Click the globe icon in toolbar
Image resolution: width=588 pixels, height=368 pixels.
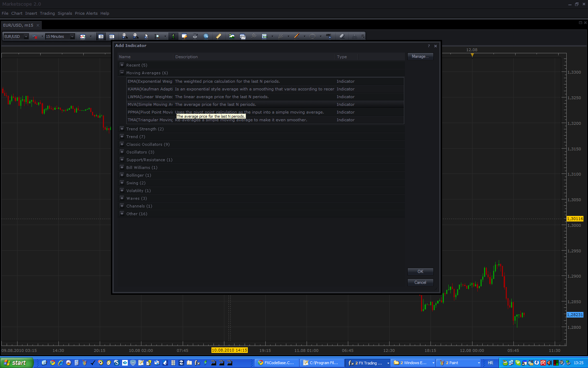pyautogui.click(x=206, y=36)
